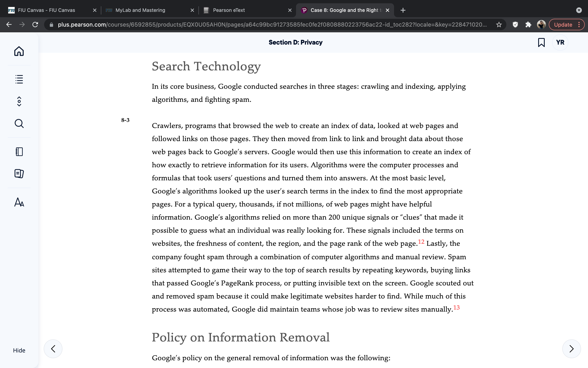Image resolution: width=588 pixels, height=368 pixels.
Task: Close the Case 8 Google tab
Action: (x=387, y=10)
